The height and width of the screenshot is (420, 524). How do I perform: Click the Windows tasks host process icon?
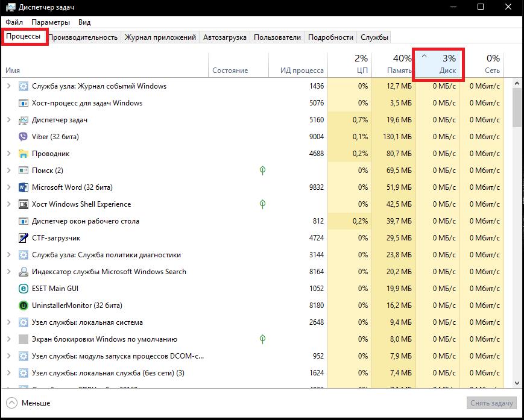(23, 103)
